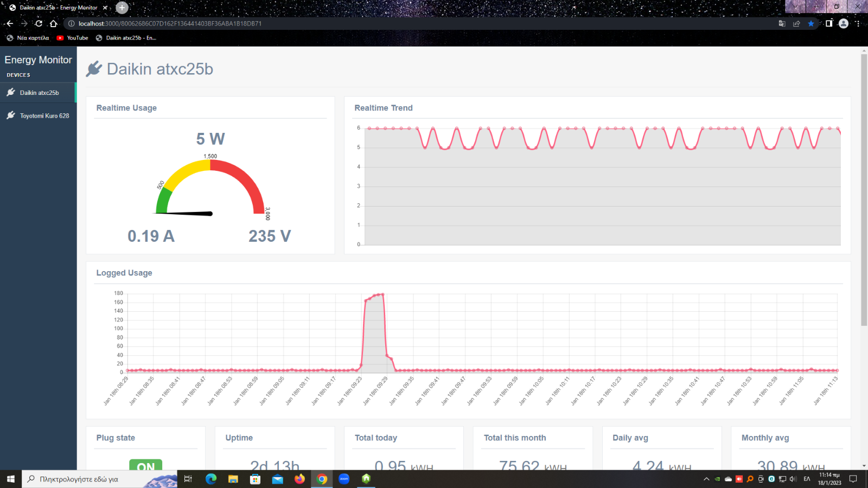
Task: Launch Firefox from taskbar
Action: [x=299, y=479]
